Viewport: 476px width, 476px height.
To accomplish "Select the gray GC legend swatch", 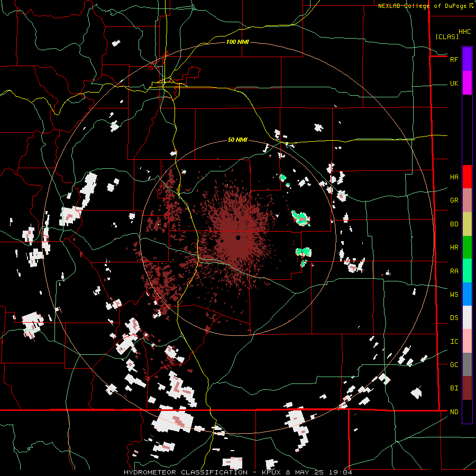I will tap(467, 364).
